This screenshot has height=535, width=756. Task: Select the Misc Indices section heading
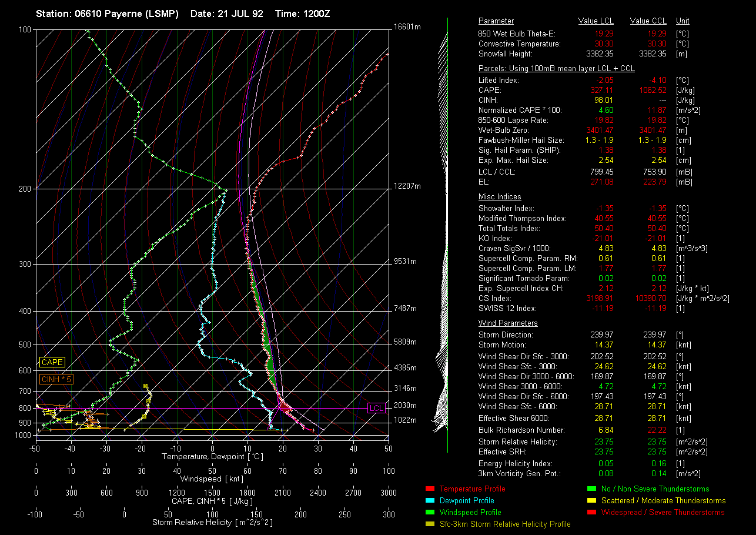[x=500, y=197]
